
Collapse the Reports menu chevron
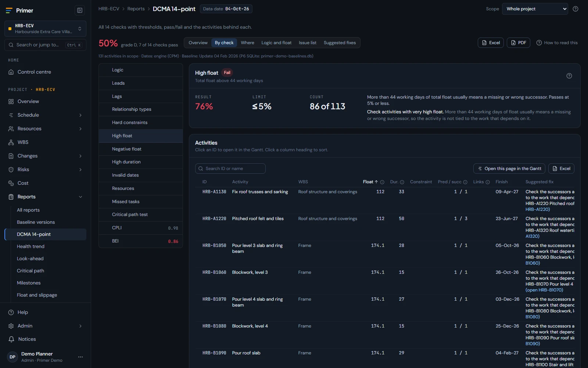pos(80,197)
